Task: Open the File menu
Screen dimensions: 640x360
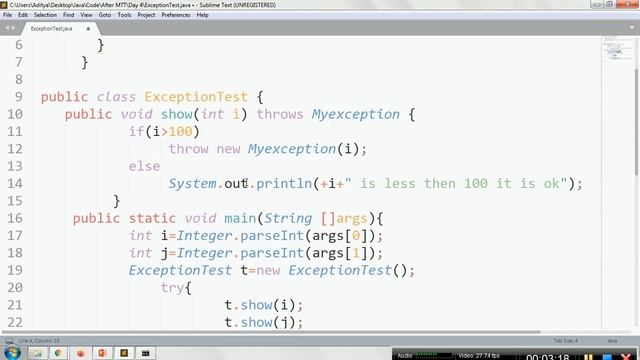Action: [x=7, y=15]
